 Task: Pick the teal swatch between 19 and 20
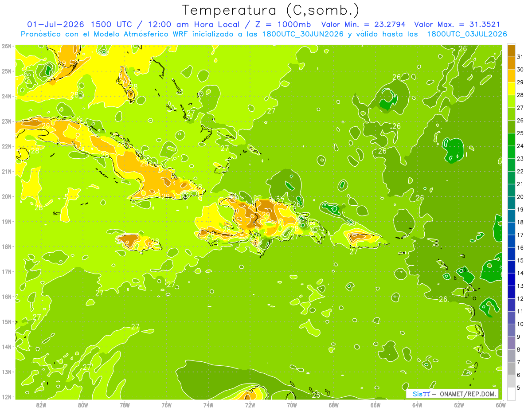point(511,204)
